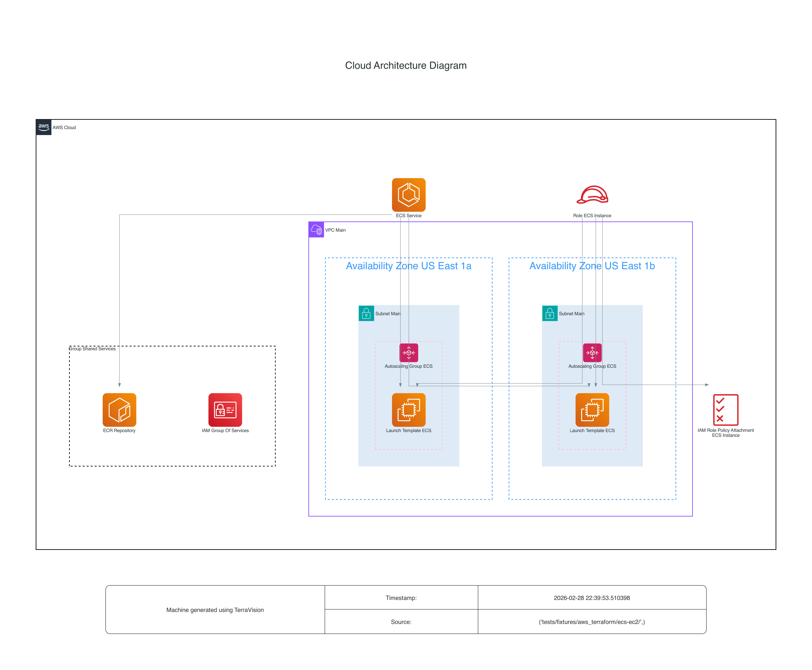Click the Availability Zone US East 1b heading
Viewport: 812px width, 670px height.
coord(592,266)
